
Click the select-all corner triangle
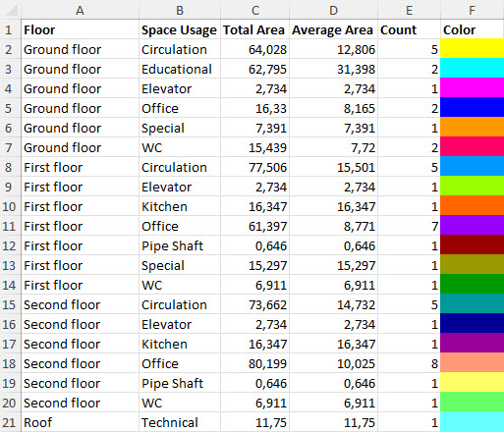(11, 10)
